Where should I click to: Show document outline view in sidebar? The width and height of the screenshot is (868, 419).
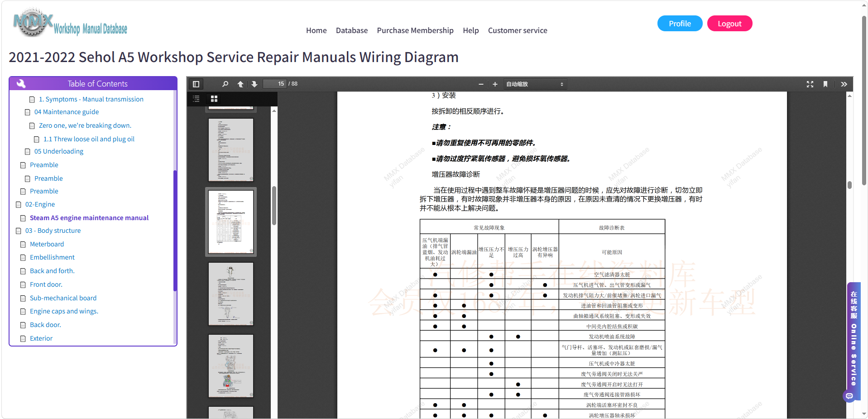(x=196, y=99)
